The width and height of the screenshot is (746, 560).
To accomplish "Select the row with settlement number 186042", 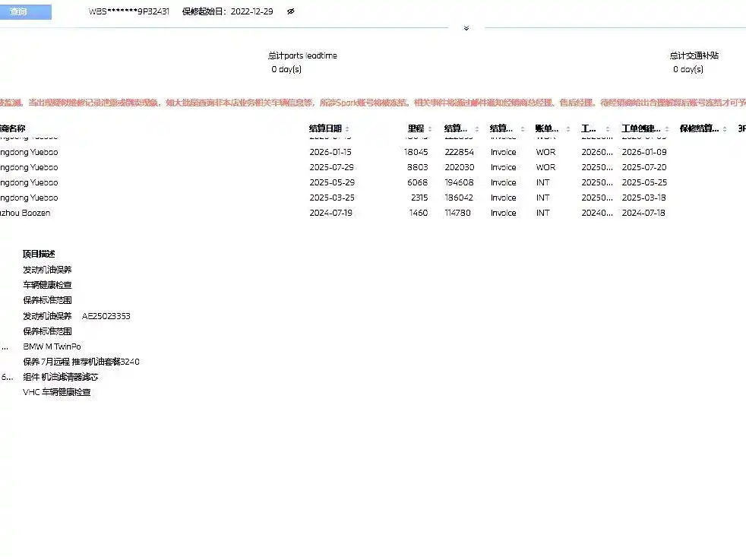I will pyautogui.click(x=458, y=198).
